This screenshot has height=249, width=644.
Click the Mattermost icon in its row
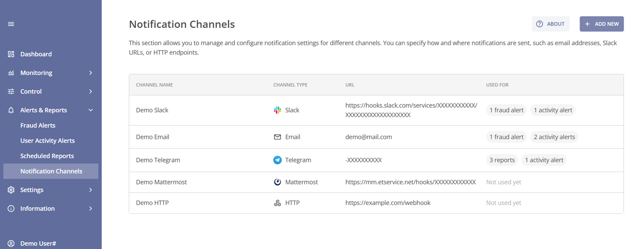(277, 182)
